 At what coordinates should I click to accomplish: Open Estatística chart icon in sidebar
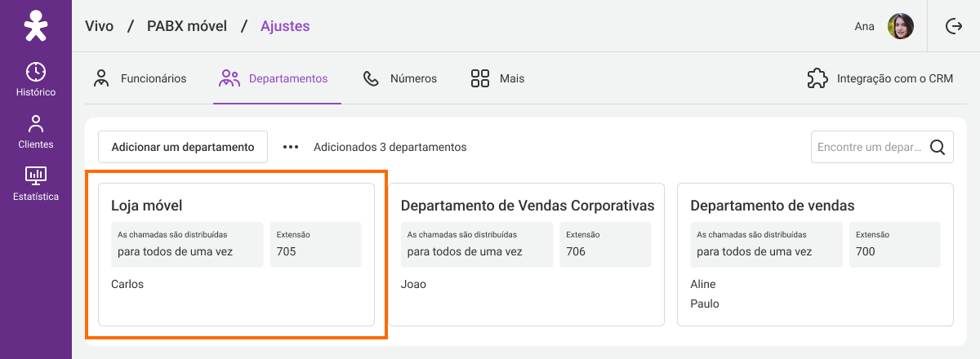point(36,175)
